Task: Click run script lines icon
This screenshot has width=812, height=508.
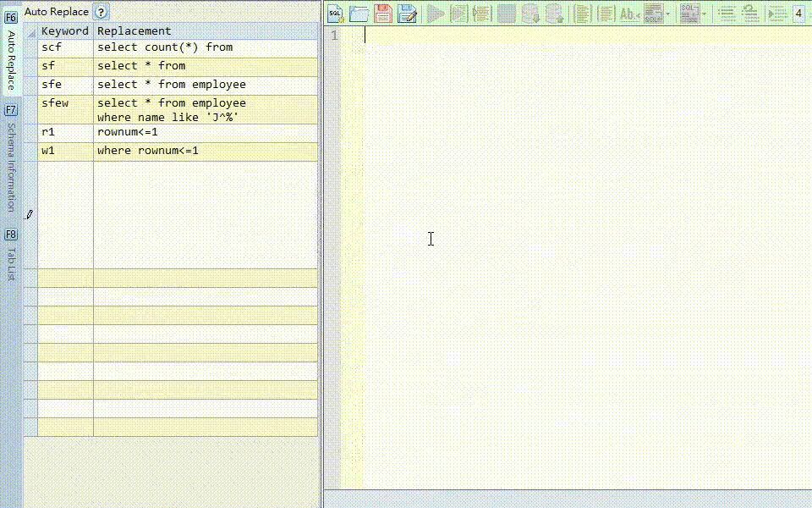Action: 482,14
